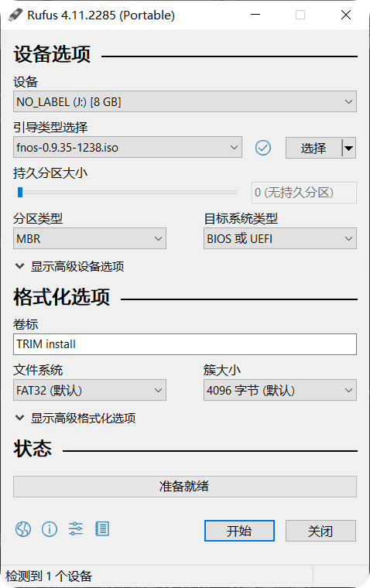Open the log viewer icon
The width and height of the screenshot is (370, 588).
pyautogui.click(x=102, y=528)
